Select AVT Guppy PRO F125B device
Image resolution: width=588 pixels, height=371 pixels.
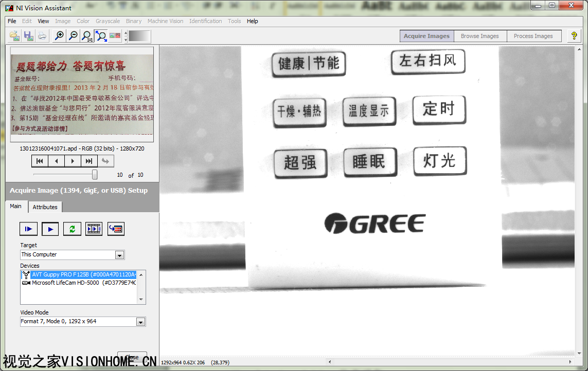click(x=79, y=274)
